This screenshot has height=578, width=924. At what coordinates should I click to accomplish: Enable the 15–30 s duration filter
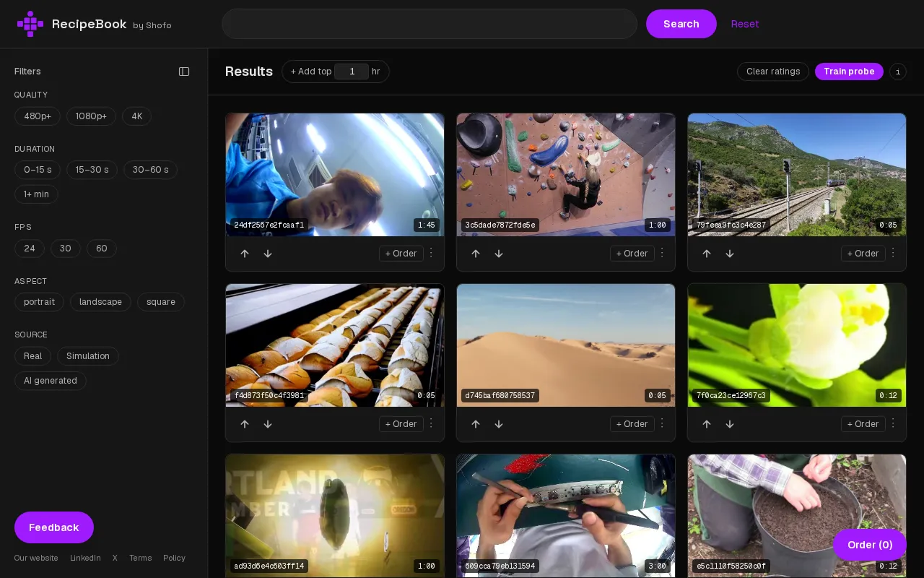pyautogui.click(x=92, y=170)
